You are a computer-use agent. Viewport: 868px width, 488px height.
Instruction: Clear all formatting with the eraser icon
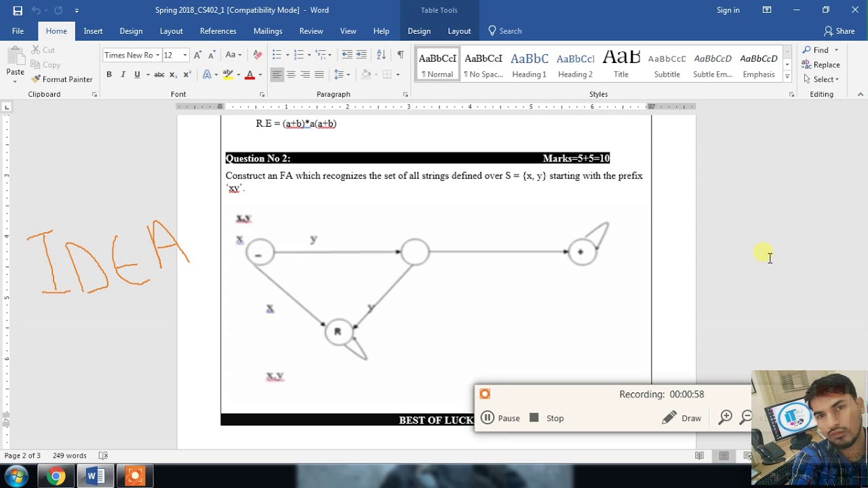258,55
